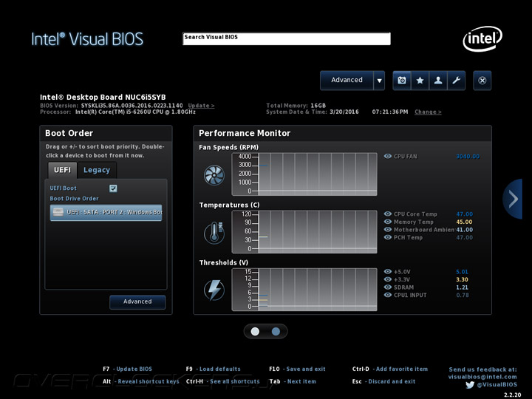Click Ctrl-D Add favorite item shortcut
The width and height of the screenshot is (532, 399).
[x=390, y=369]
